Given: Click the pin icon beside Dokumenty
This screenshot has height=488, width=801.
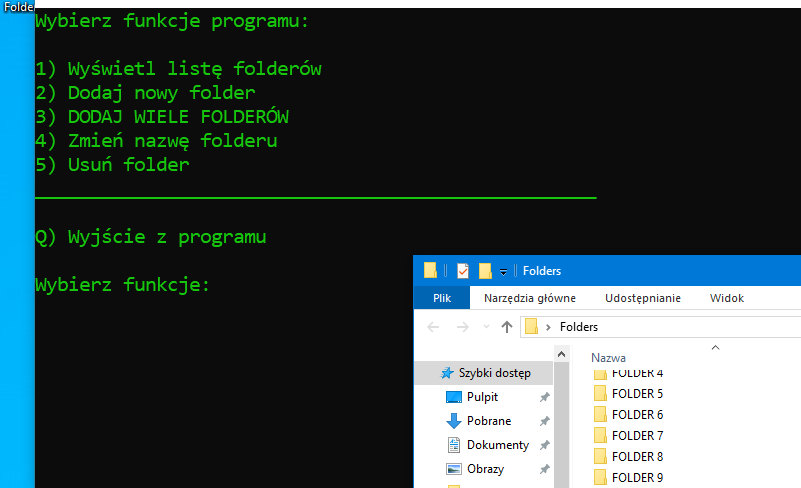Looking at the screenshot, I should click(545, 445).
